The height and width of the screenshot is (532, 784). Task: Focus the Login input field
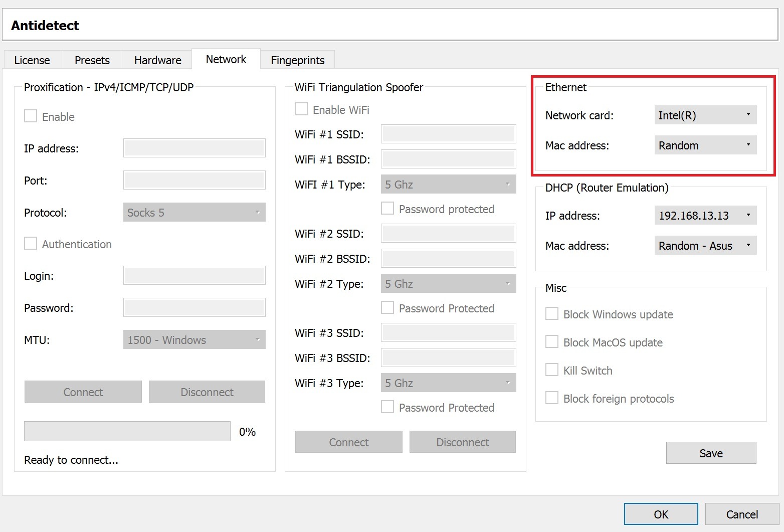(194, 275)
